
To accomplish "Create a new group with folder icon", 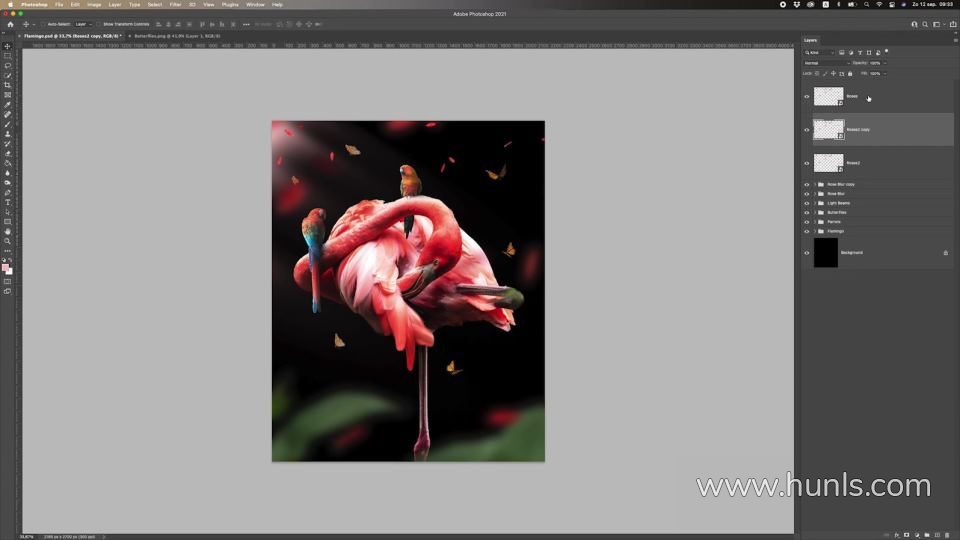I will (926, 535).
